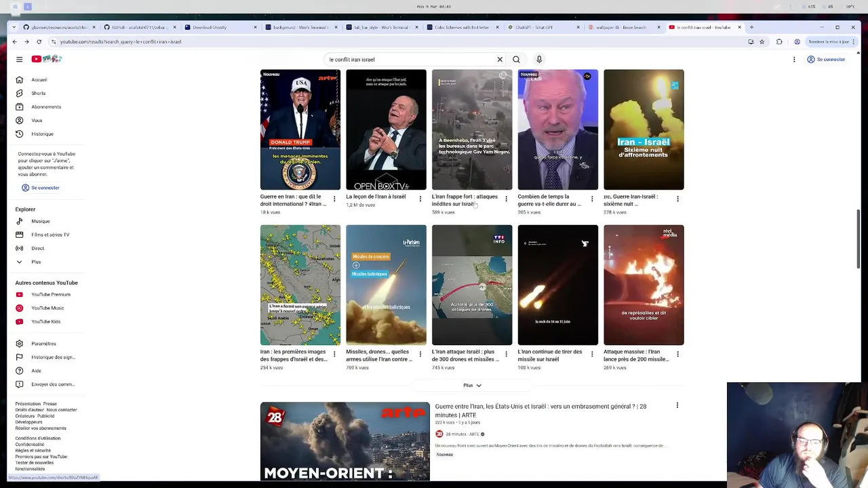Open Historique in the sidebar
This screenshot has height=488, width=868.
[41, 134]
